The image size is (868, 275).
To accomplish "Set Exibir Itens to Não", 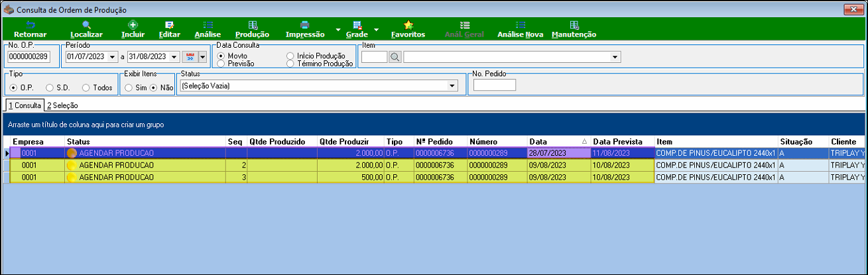I will tap(153, 87).
